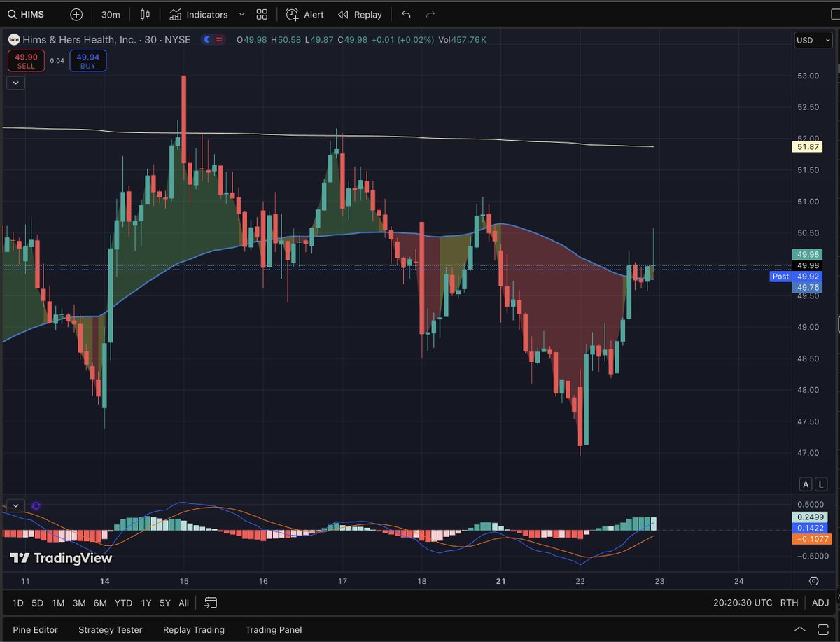This screenshot has height=642, width=840.
Task: Create a new Alert
Action: click(x=304, y=14)
